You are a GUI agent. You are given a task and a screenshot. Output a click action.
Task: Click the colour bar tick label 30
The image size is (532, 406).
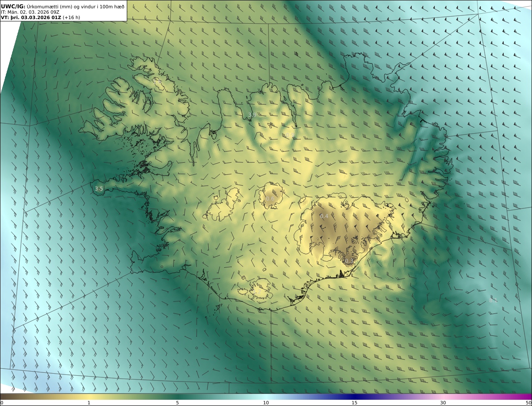(443, 403)
